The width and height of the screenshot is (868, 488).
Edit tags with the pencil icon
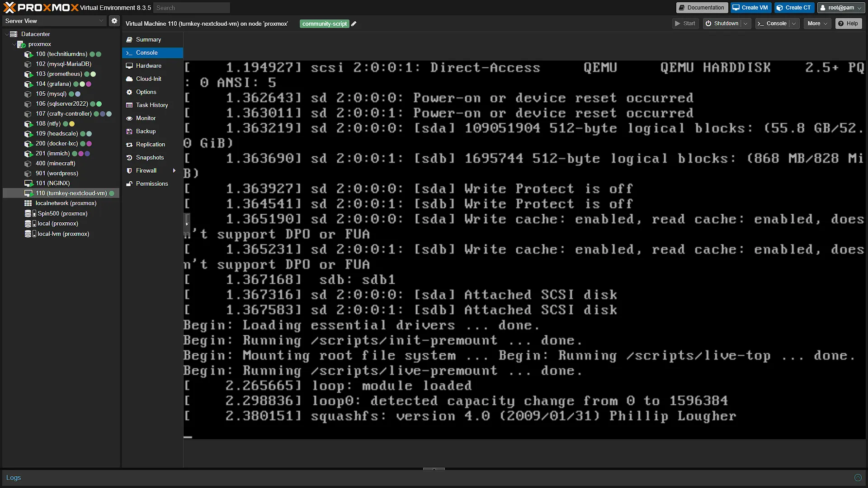coord(354,24)
